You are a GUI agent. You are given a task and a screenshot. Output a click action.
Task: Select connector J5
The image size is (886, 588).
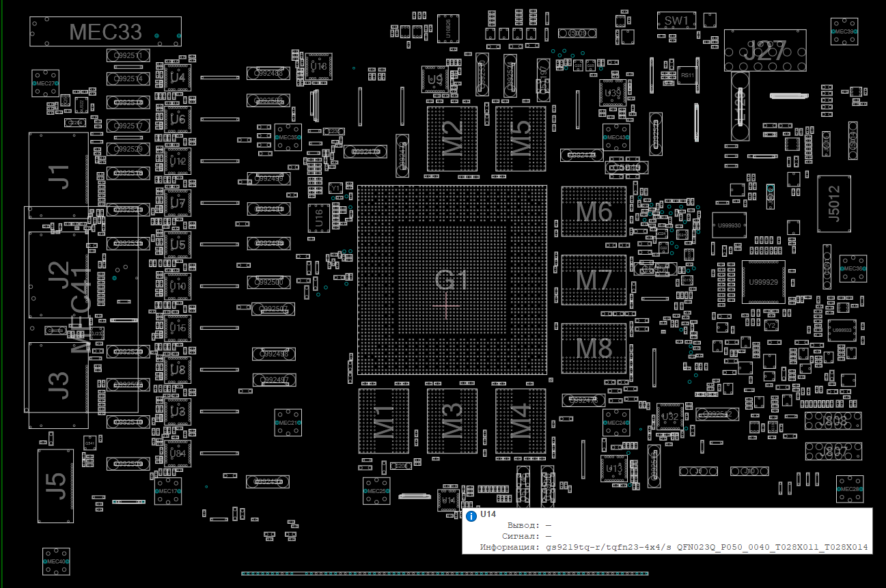click(x=55, y=485)
